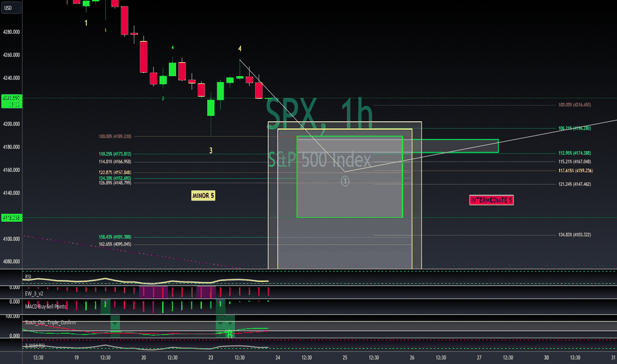The image size is (617, 364).
Task: Click the date 20 on time axis
Action: point(144,357)
